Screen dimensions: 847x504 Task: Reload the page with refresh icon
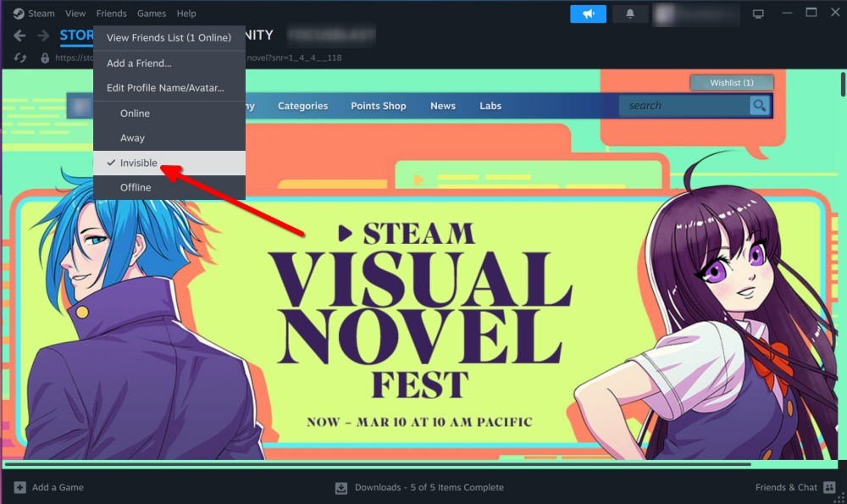(20, 58)
